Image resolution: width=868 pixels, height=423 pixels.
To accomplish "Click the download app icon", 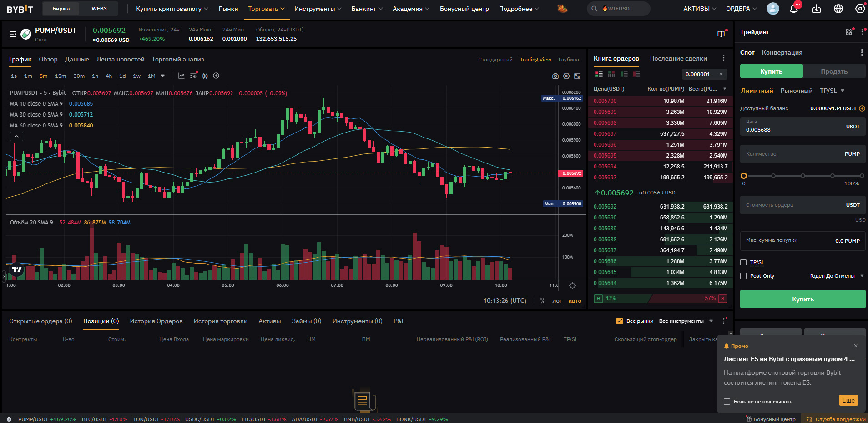I will tap(817, 9).
